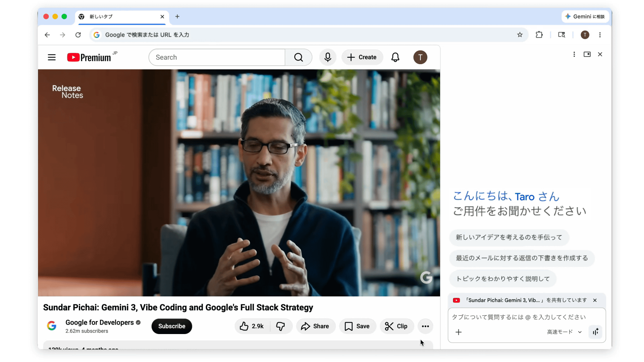
Task: Bookmark the page with the star
Action: (520, 35)
